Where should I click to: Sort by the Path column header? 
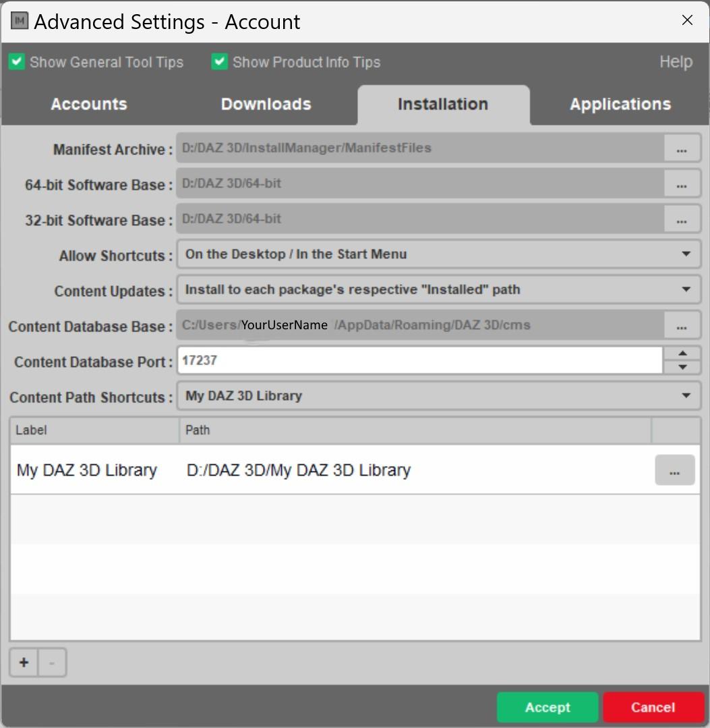point(415,430)
